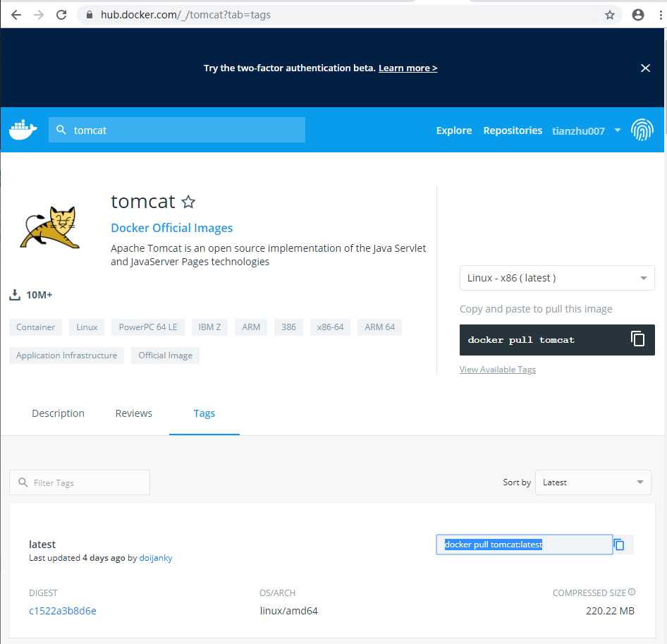Select the Tags tab
This screenshot has height=644, width=667.
click(204, 413)
